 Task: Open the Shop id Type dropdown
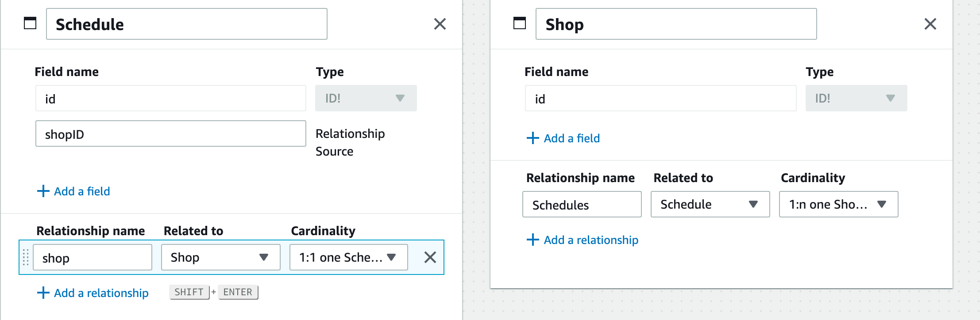point(856,98)
